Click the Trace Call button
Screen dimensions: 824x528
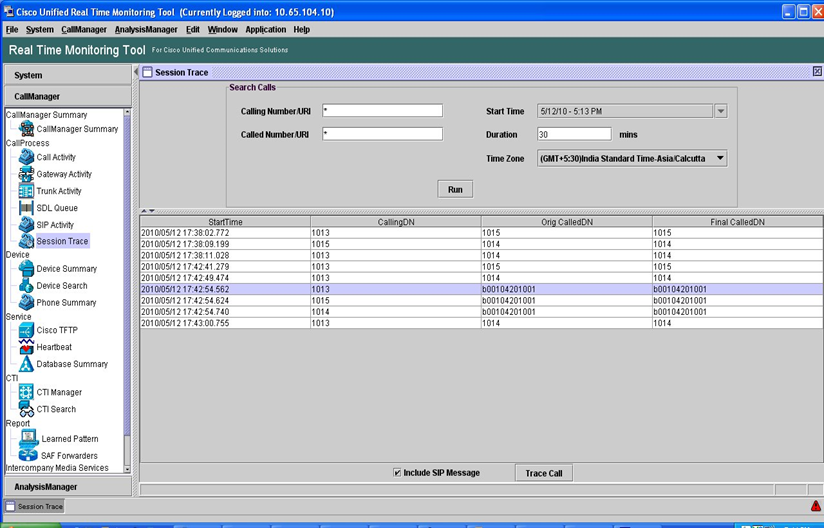(x=544, y=473)
